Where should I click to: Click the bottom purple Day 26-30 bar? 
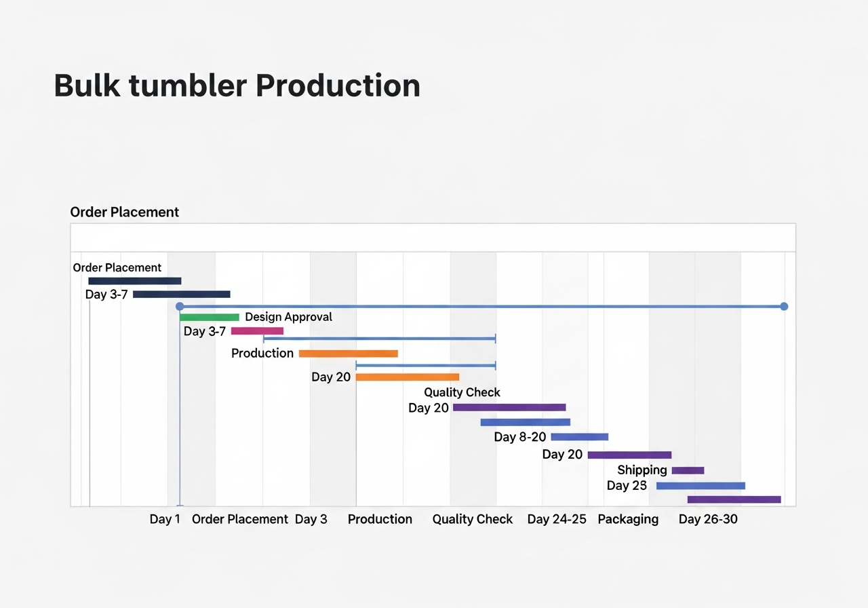[x=734, y=499]
